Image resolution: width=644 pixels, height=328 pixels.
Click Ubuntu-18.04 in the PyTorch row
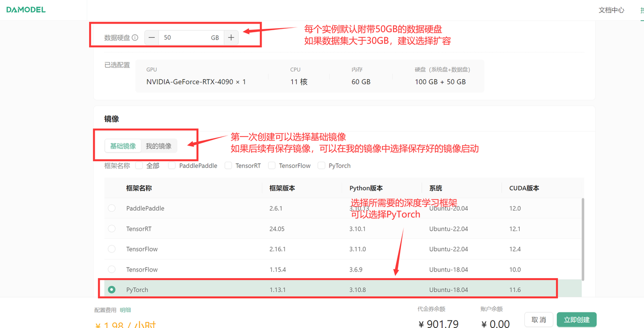449,290
